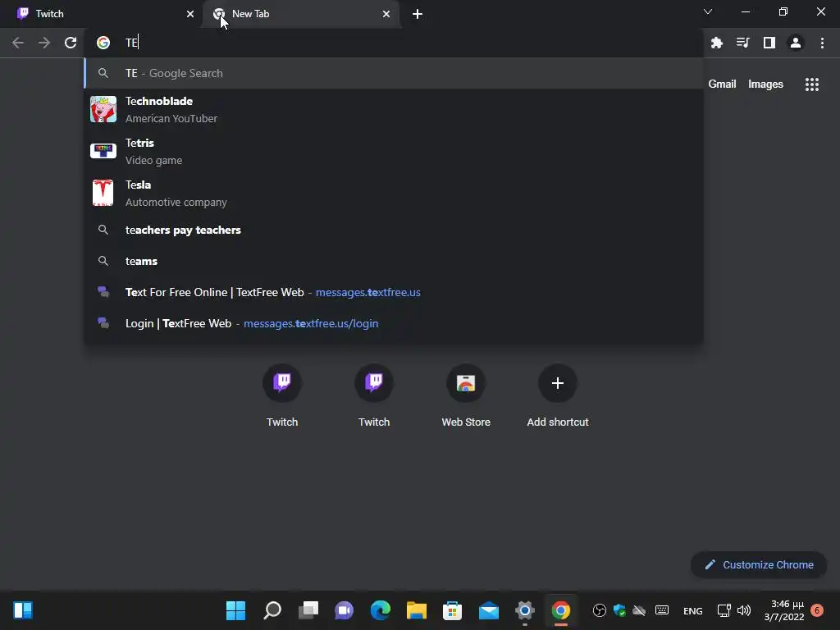Open Windows widgets panel in taskbar
This screenshot has width=840, height=630.
tap(23, 610)
